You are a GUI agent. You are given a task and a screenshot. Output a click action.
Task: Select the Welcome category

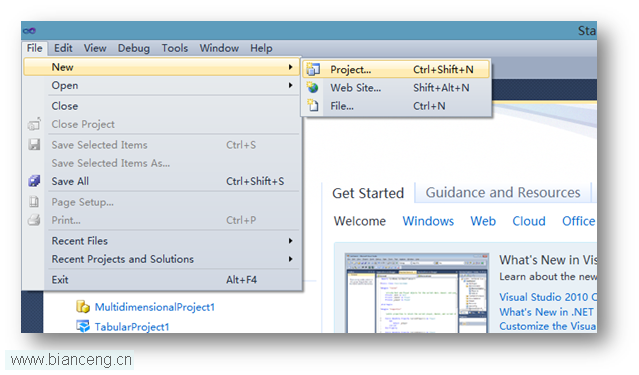coord(360,221)
